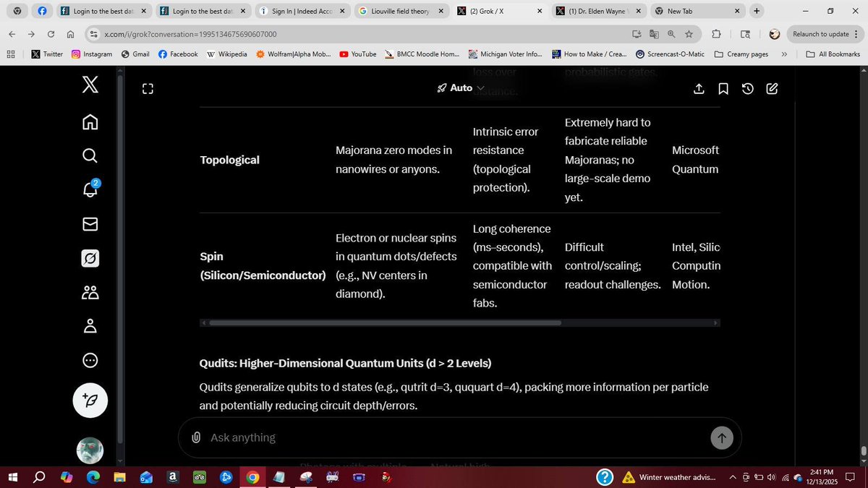Click the table's horizontal scrollbar thumb
The image size is (868, 488).
pos(385,322)
